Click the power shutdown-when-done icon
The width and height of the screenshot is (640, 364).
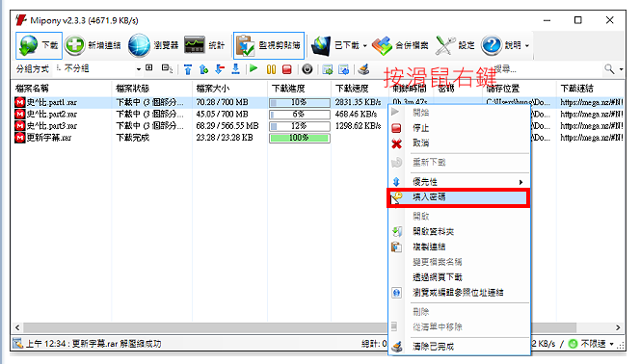[307, 69]
